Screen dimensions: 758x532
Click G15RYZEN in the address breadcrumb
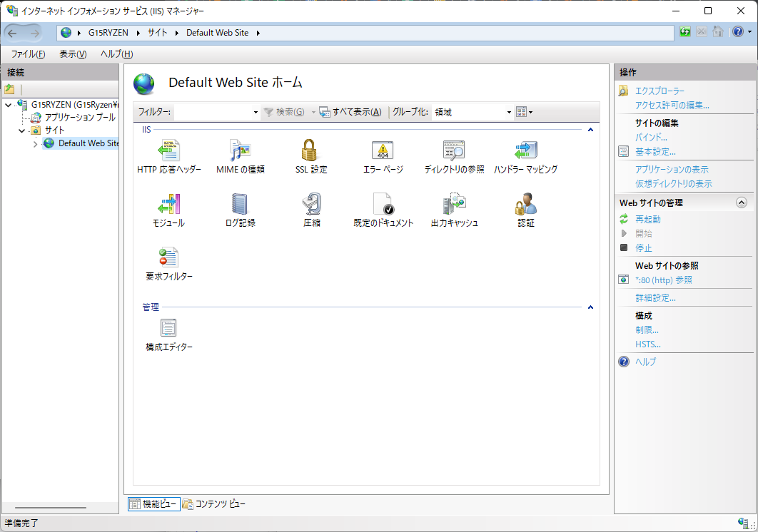tap(108, 33)
